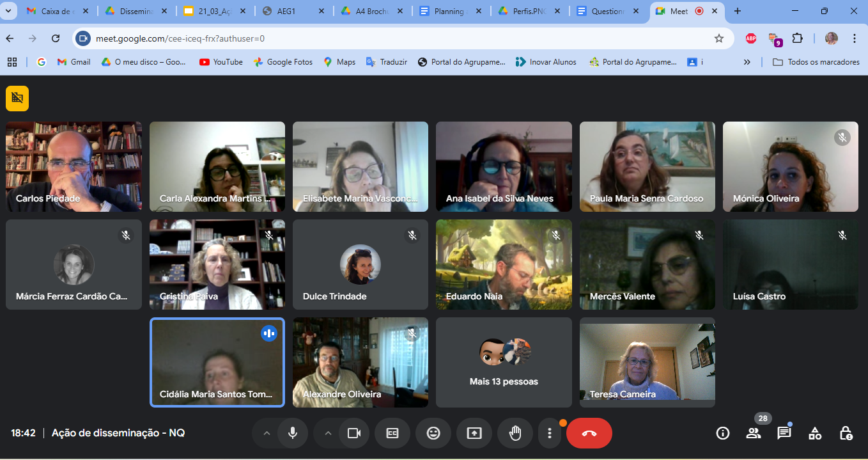Click the 'Mais 13 pessoas' tile
Image resolution: width=868 pixels, height=460 pixels.
pyautogui.click(x=504, y=362)
